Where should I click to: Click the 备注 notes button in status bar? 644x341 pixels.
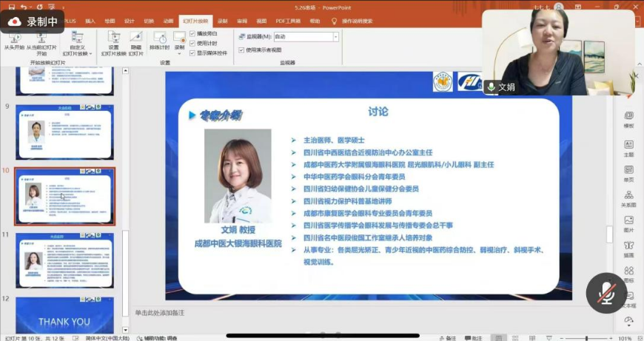coord(447,338)
